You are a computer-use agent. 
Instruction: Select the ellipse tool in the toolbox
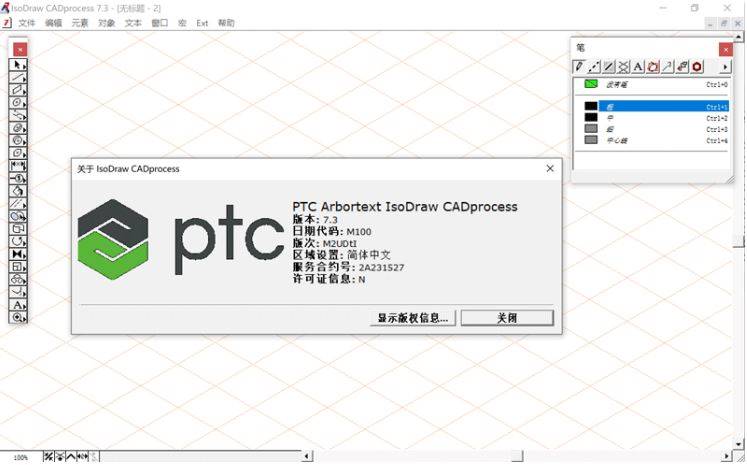(18, 102)
